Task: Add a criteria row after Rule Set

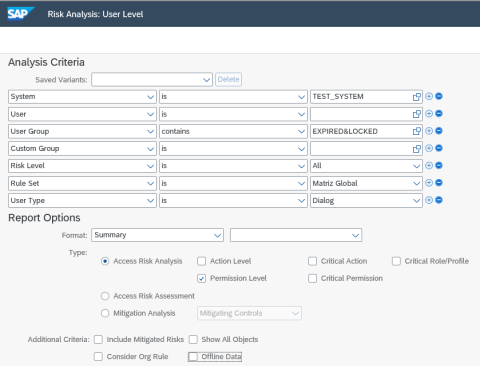Action: (x=429, y=183)
